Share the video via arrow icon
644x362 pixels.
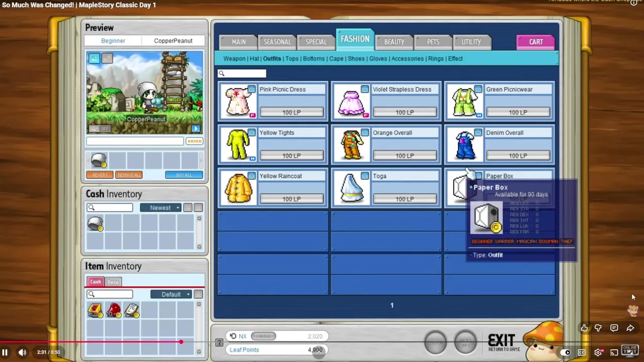click(x=630, y=328)
